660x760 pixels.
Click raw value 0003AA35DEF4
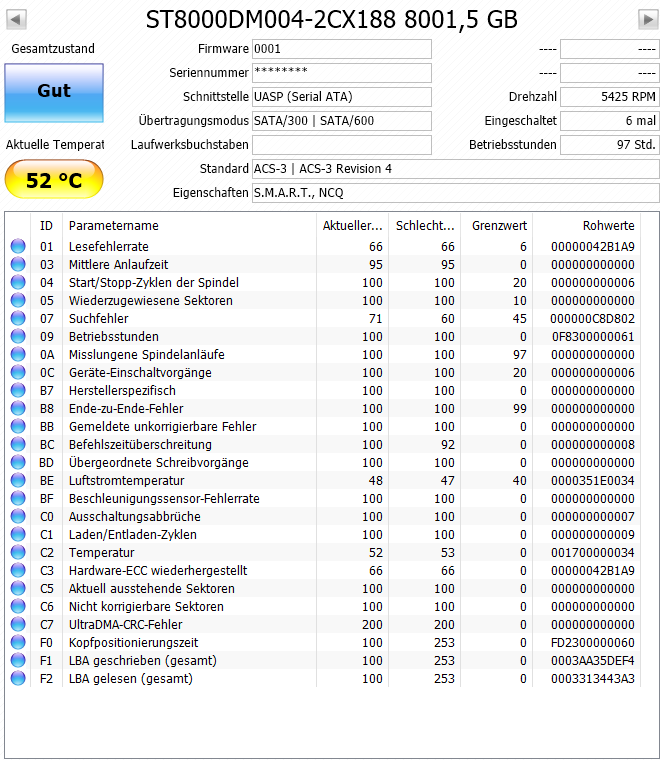click(593, 661)
